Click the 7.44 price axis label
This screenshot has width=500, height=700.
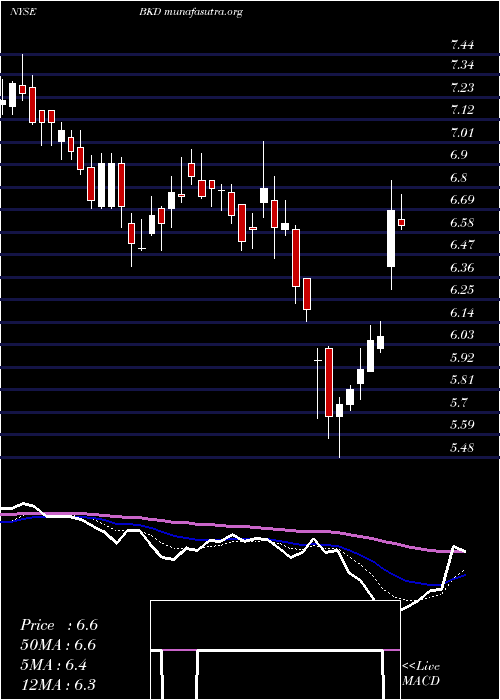pos(462,45)
